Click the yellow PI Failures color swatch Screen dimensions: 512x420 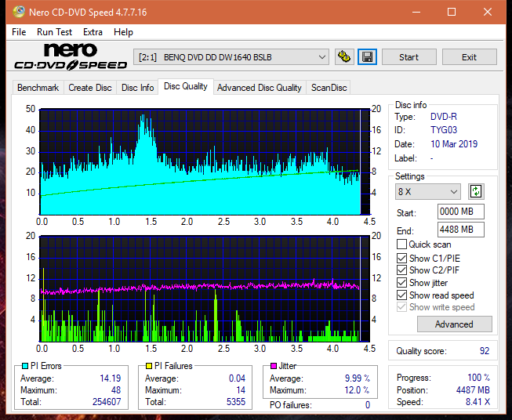coord(149,366)
